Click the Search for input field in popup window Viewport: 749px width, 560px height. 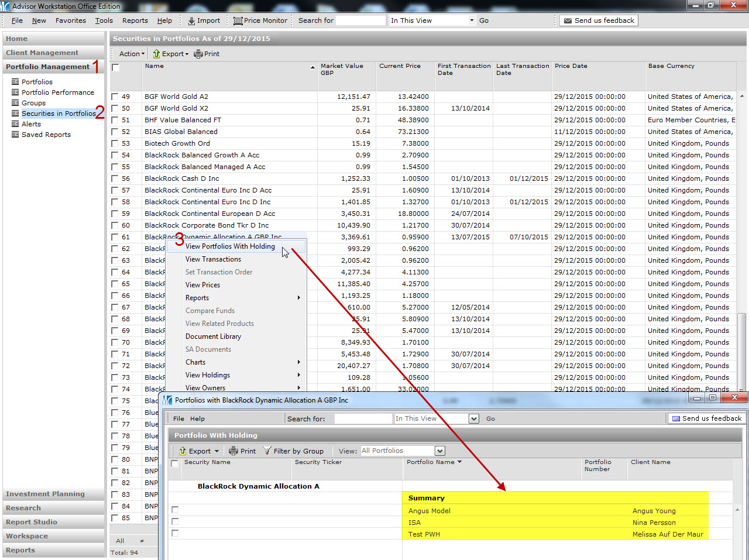click(363, 419)
